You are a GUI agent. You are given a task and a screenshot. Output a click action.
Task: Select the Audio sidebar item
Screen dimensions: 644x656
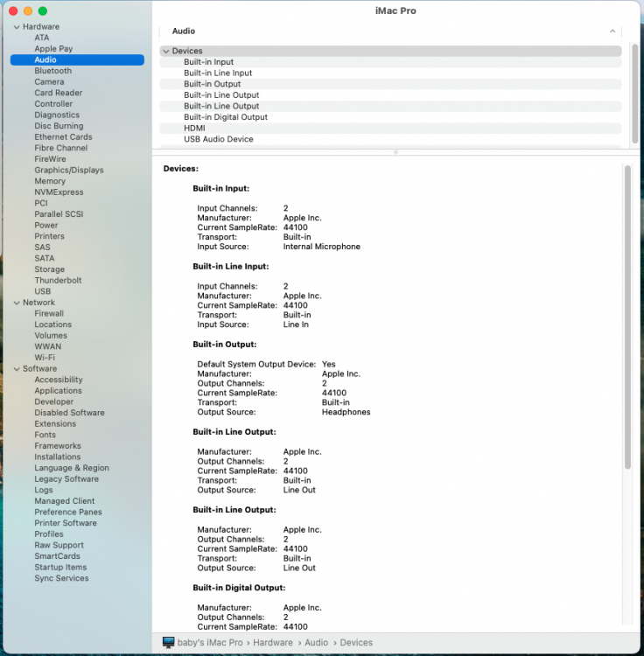[77, 59]
